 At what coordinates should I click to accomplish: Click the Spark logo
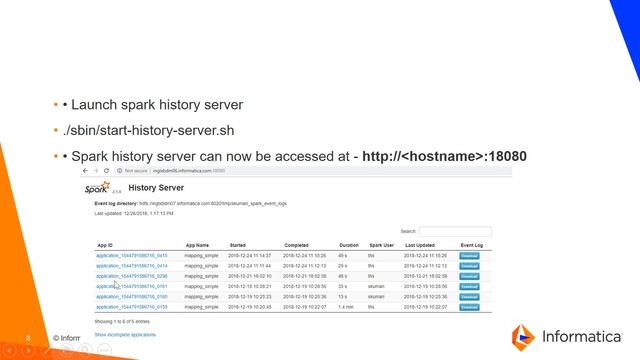click(x=98, y=188)
